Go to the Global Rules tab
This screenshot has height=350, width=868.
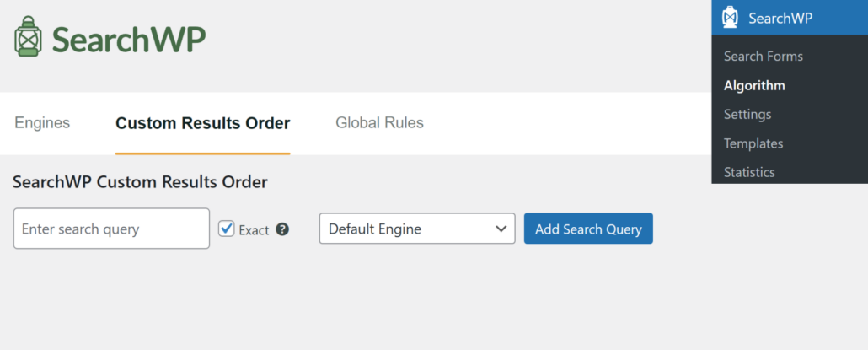click(x=380, y=123)
